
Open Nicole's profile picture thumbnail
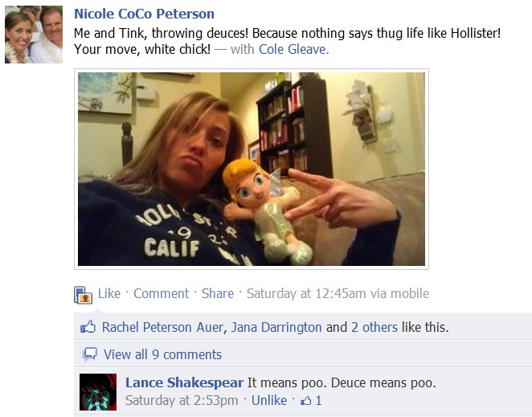click(x=34, y=34)
